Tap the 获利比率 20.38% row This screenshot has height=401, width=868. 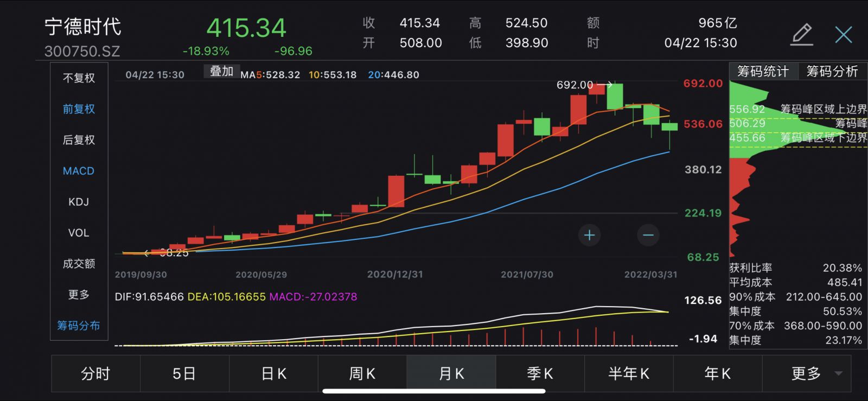click(x=796, y=268)
